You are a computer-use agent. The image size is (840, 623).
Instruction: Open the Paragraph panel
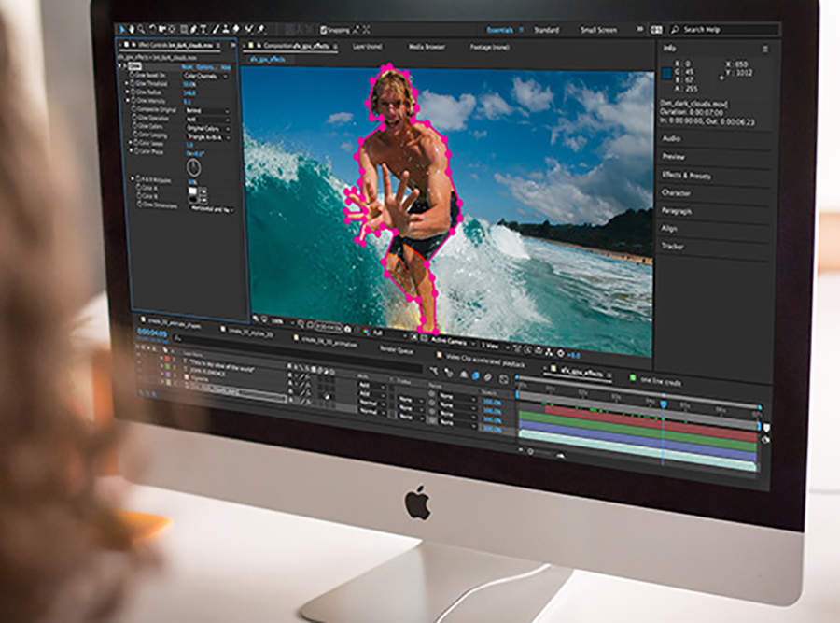coord(676,211)
